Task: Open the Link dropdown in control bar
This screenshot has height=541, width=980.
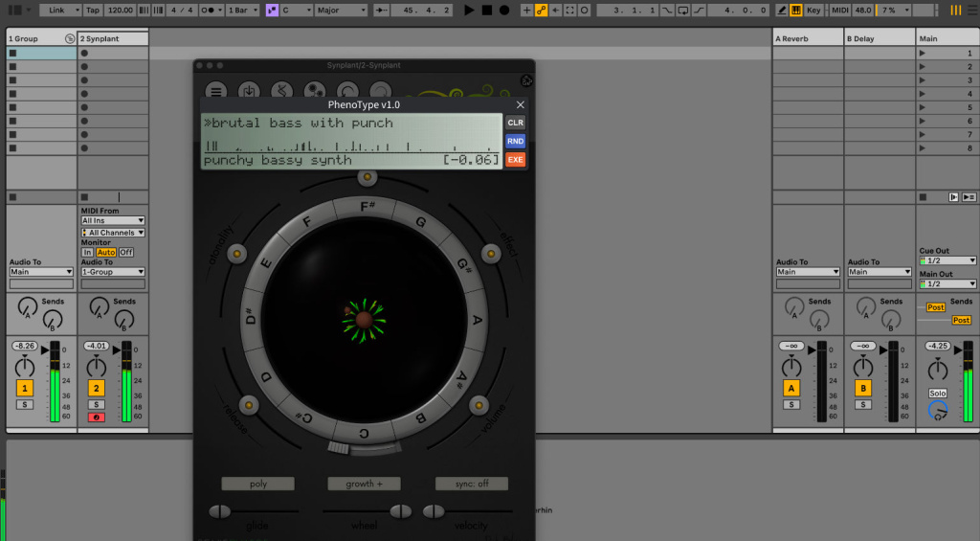Action: [x=60, y=10]
